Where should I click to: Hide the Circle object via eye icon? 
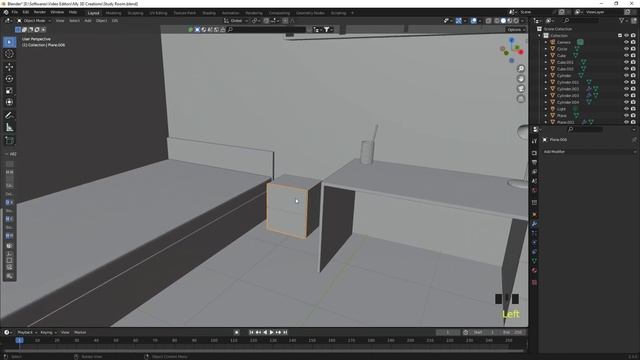tap(626, 49)
